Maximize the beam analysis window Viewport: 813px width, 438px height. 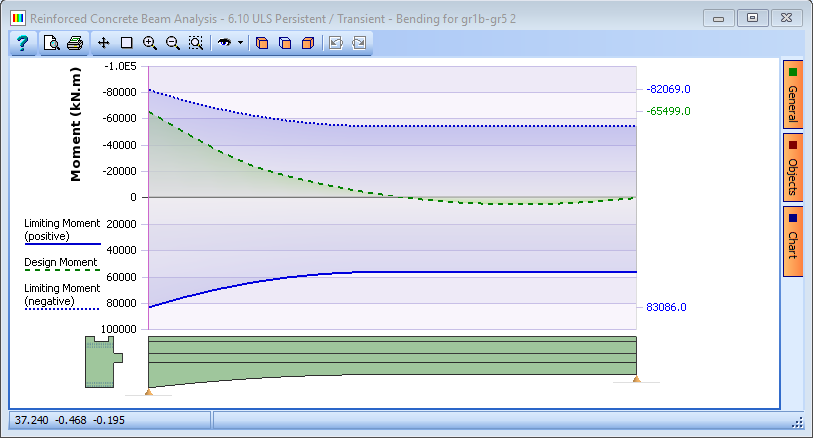(x=752, y=18)
